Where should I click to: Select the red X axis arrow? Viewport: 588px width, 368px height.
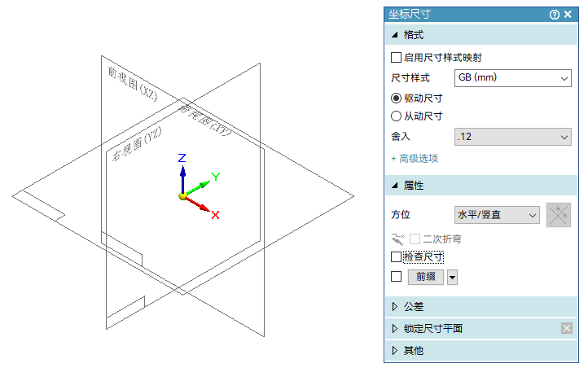[198, 204]
